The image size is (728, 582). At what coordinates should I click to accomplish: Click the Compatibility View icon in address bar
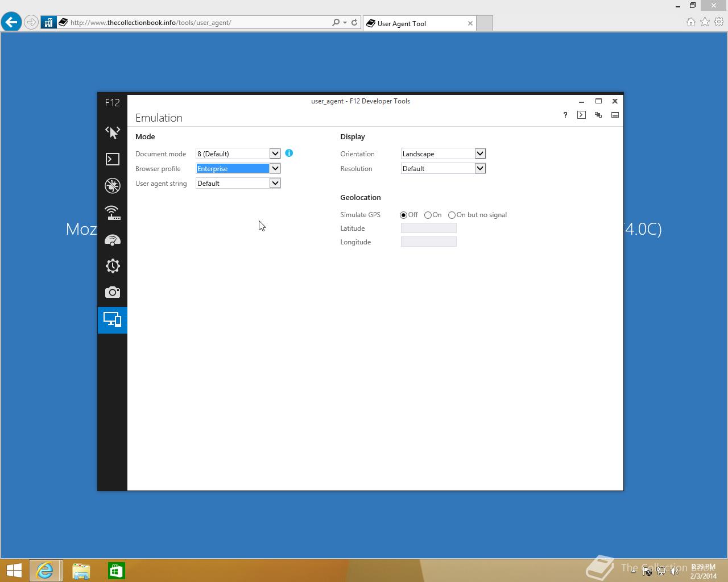click(49, 23)
